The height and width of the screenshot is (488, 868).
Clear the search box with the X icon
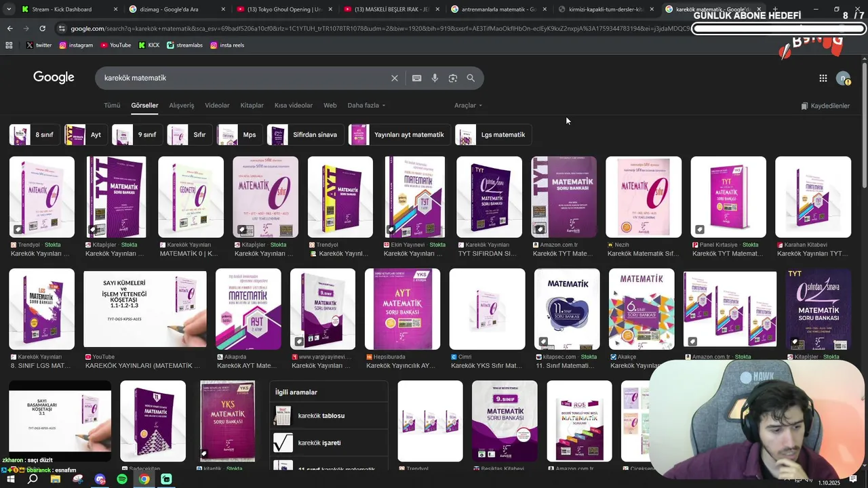[395, 78]
